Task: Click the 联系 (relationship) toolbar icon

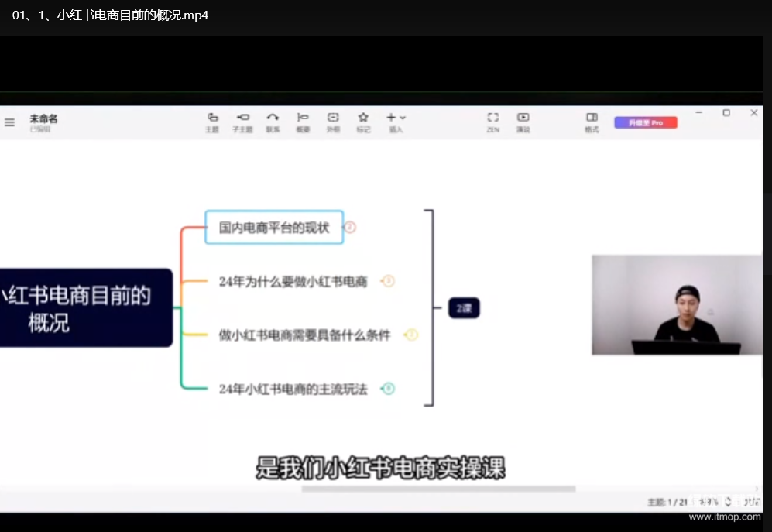Action: tap(273, 122)
